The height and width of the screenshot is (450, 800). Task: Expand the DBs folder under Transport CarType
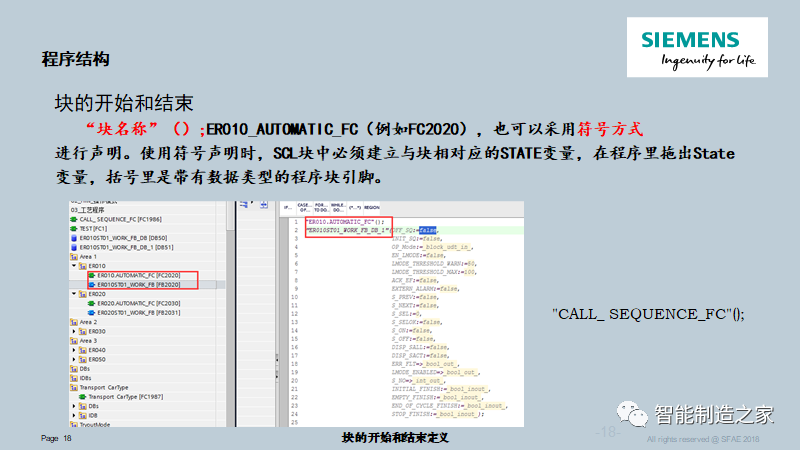click(x=74, y=406)
